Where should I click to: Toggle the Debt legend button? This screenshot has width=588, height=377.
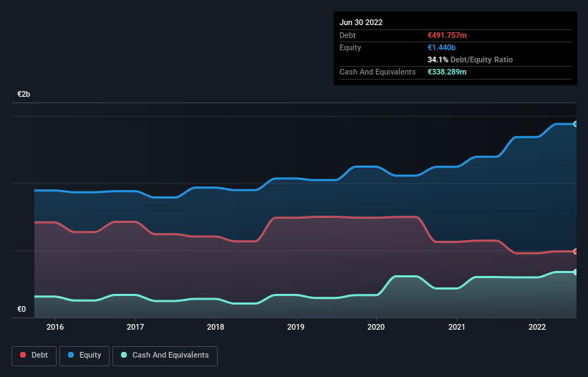click(34, 355)
